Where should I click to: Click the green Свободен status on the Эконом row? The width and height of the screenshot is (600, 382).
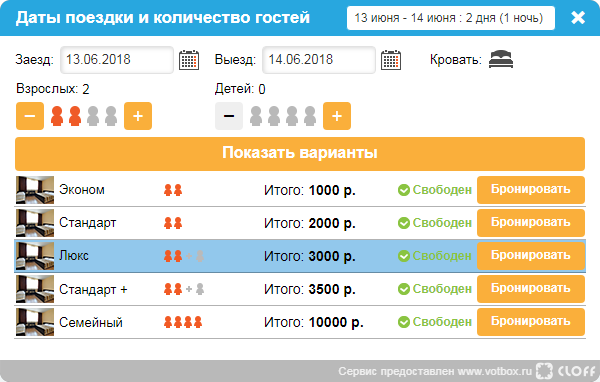(x=435, y=190)
